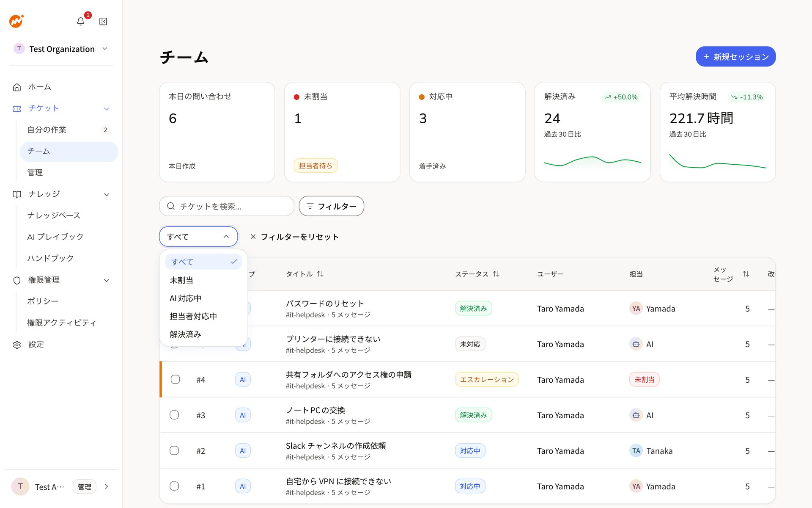Select 担当者対応中 option in dropdown

tap(203, 316)
